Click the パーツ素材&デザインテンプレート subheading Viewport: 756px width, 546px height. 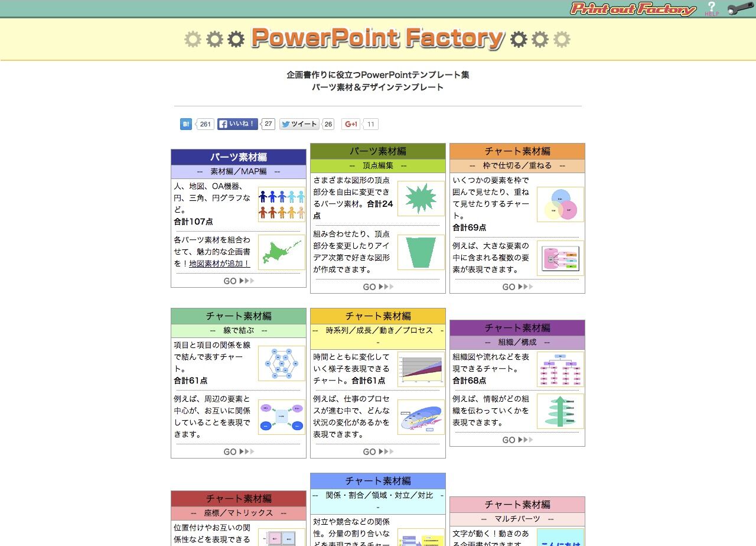(378, 87)
